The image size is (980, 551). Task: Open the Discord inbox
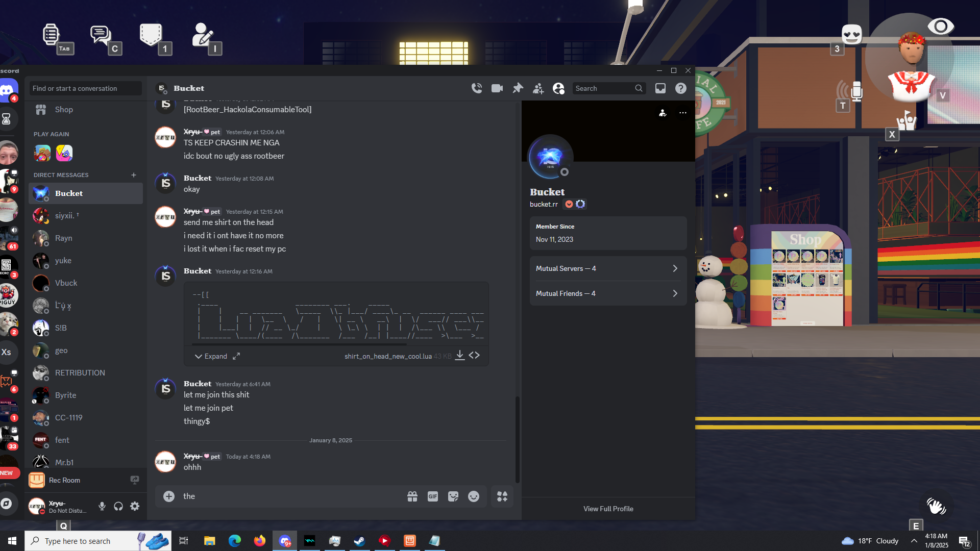(660, 88)
